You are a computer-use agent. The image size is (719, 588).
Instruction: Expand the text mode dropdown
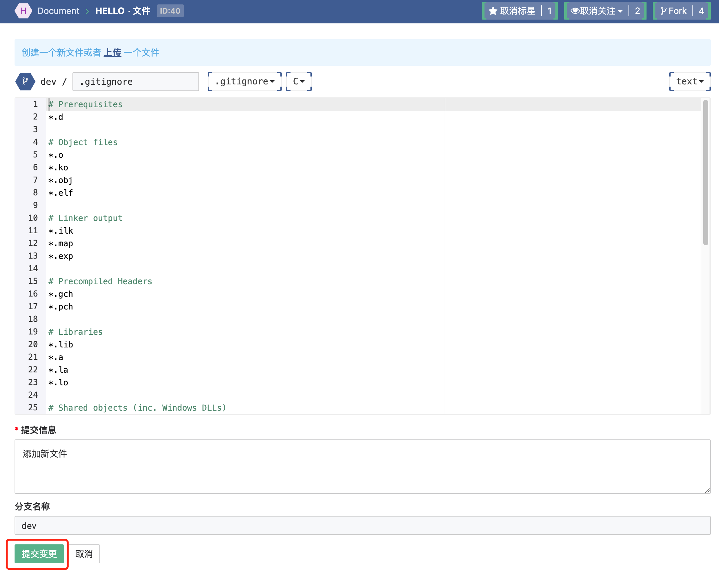[x=690, y=82]
